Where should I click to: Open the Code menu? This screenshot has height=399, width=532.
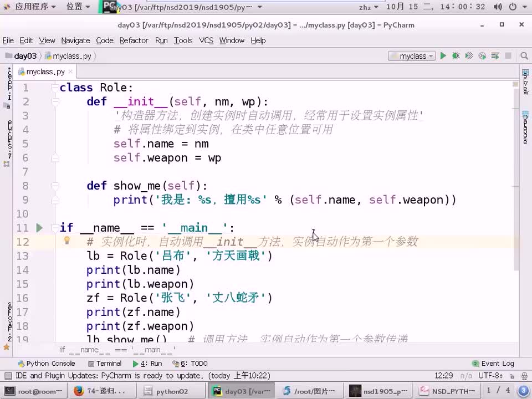tap(105, 40)
